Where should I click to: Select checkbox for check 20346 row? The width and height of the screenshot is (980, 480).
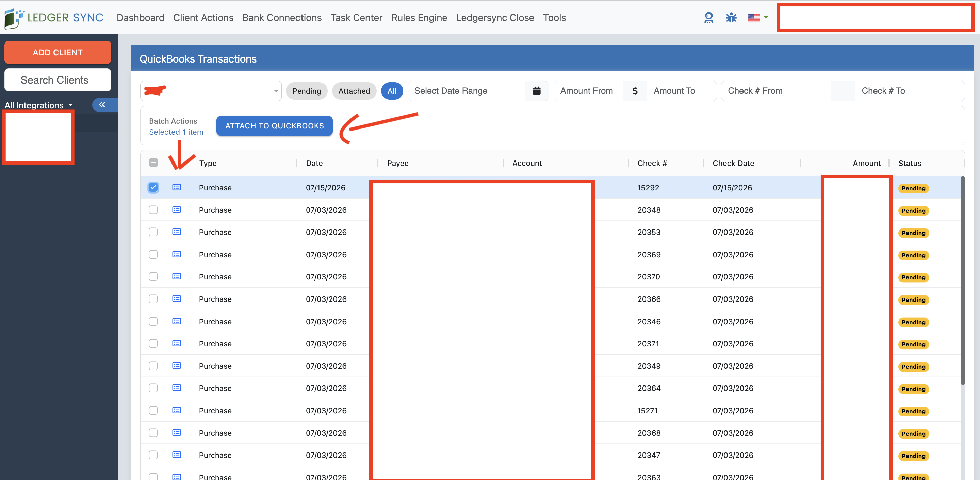point(153,321)
